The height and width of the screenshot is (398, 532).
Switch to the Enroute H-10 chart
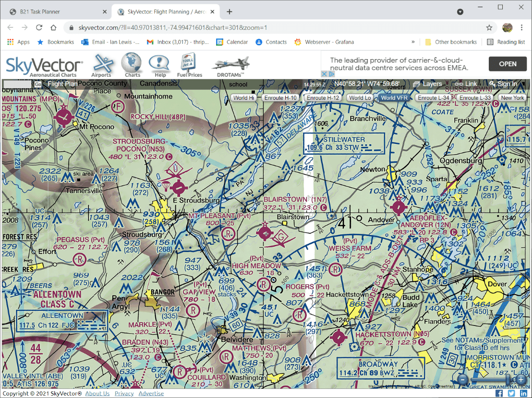[280, 98]
